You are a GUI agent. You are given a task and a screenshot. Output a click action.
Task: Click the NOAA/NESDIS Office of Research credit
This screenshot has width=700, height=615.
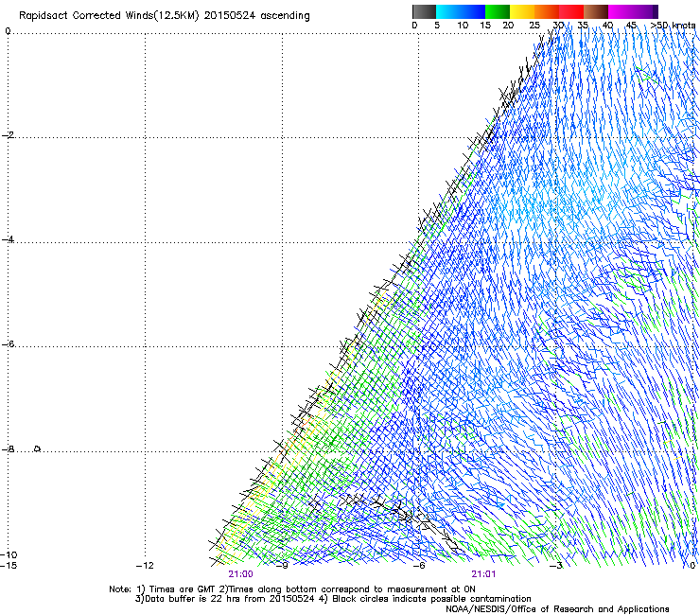557,609
